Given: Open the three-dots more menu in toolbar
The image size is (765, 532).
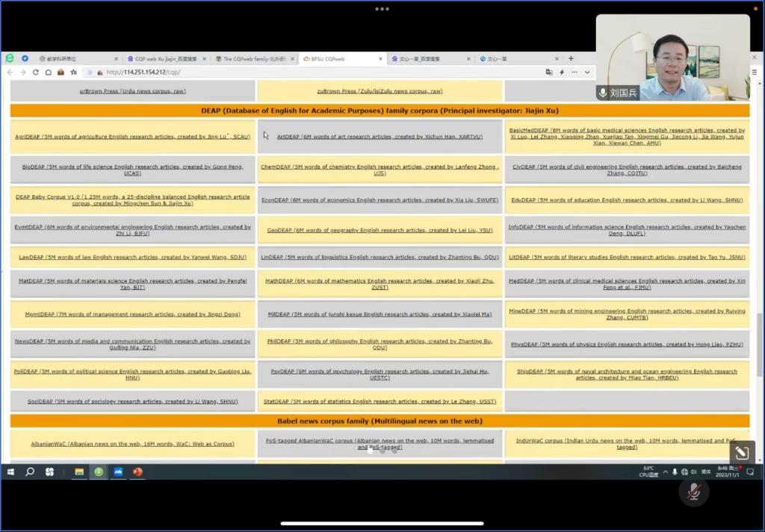Looking at the screenshot, I should (574, 72).
